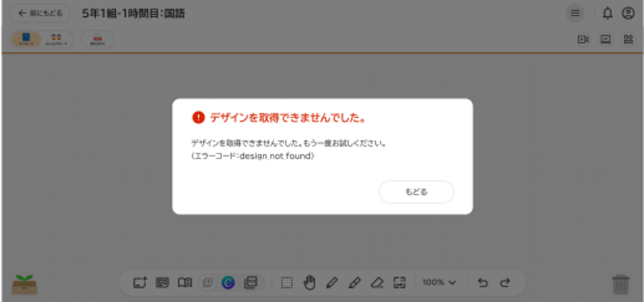
Task: Click the red error exclamation icon
Action: pyautogui.click(x=198, y=118)
